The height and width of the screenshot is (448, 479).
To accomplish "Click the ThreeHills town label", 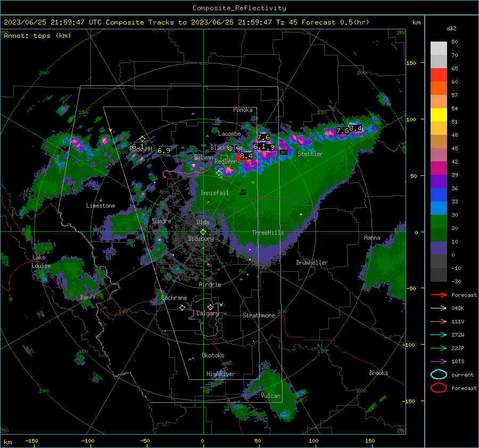I will click(x=268, y=233).
